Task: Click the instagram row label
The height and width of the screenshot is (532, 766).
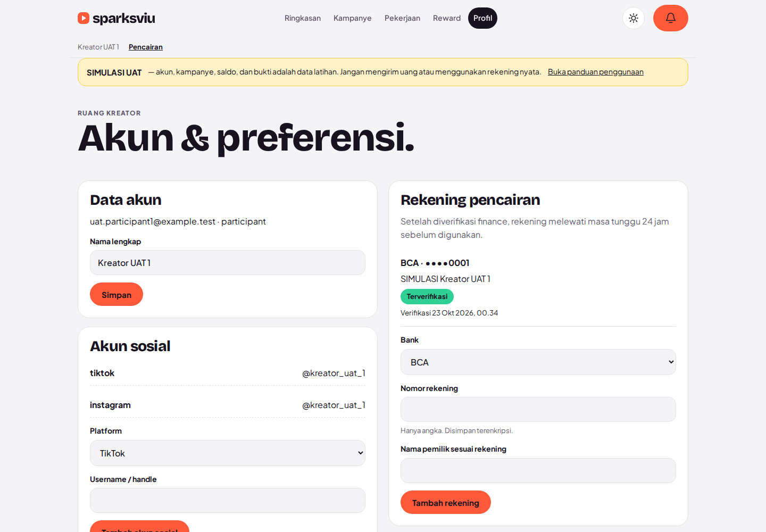Action: pyautogui.click(x=110, y=405)
